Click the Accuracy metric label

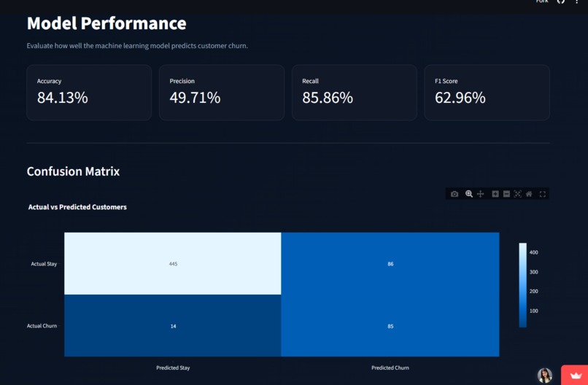click(49, 81)
